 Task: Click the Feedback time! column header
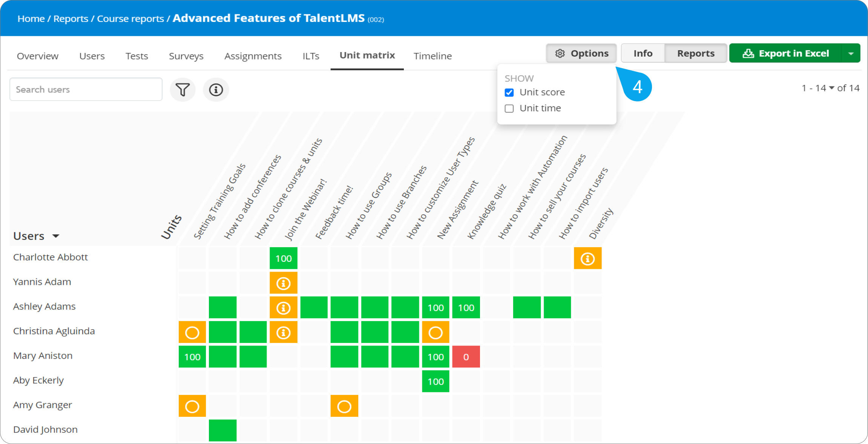[334, 212]
